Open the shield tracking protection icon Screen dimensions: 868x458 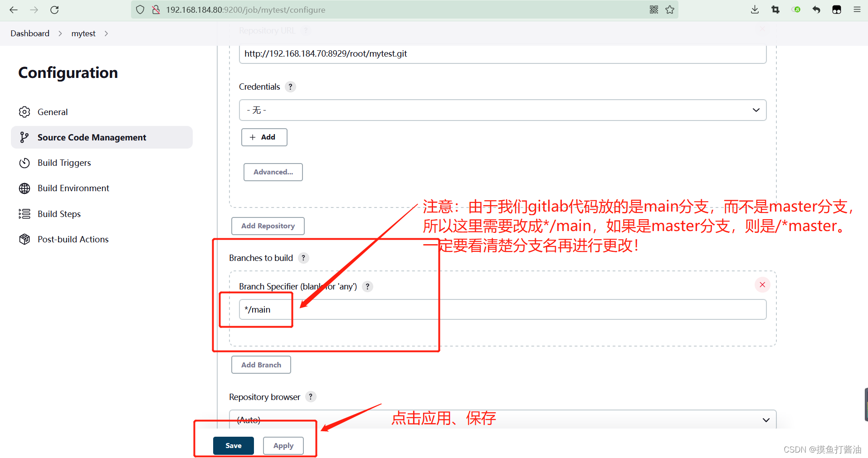(140, 10)
